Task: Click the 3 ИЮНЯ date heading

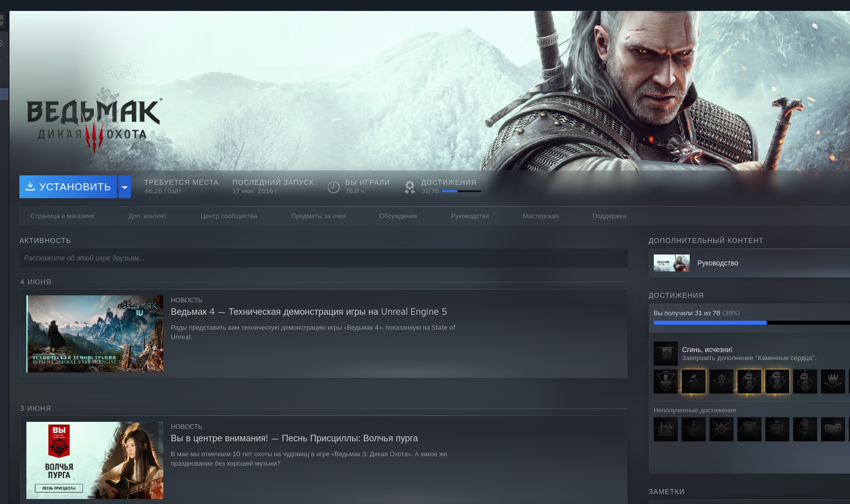Action: click(36, 408)
